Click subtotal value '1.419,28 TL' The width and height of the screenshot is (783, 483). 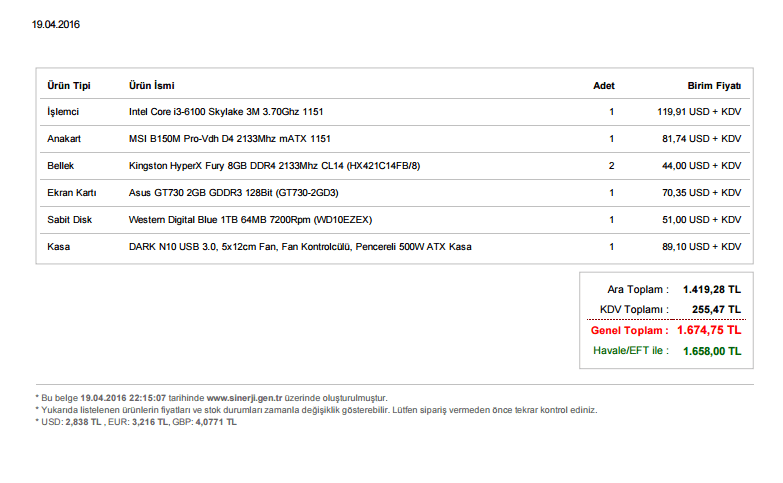coord(712,290)
